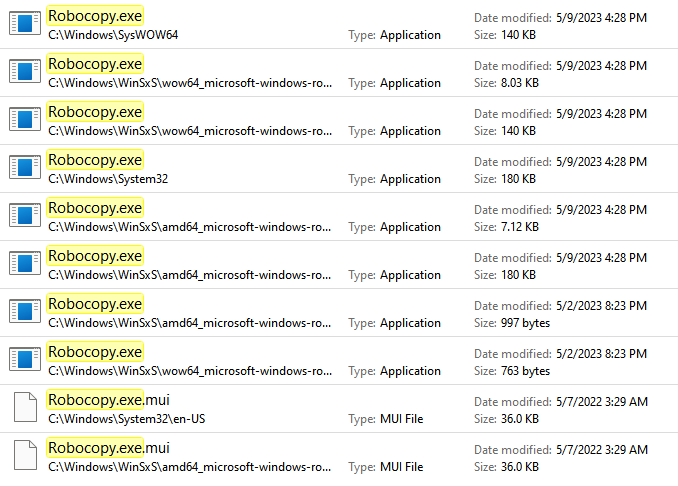Select the 763 bytes Robocopy.exe icon
Viewport: 678px width, 486px height.
[25, 359]
